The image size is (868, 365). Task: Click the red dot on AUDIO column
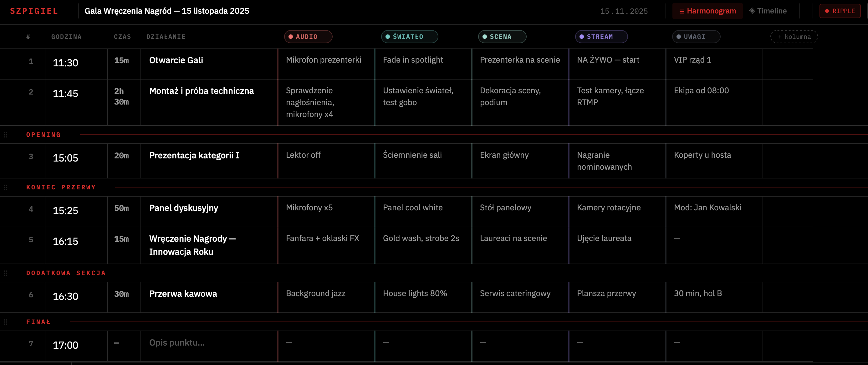click(290, 37)
